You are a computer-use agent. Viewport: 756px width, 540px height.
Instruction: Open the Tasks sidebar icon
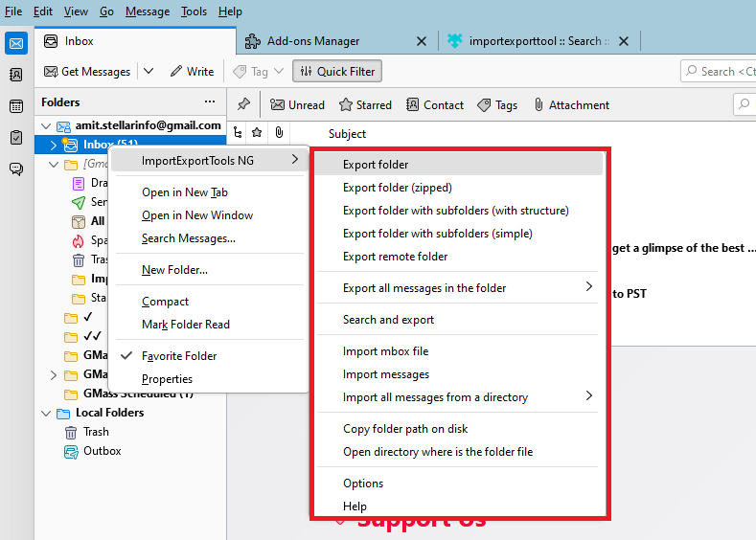16,137
